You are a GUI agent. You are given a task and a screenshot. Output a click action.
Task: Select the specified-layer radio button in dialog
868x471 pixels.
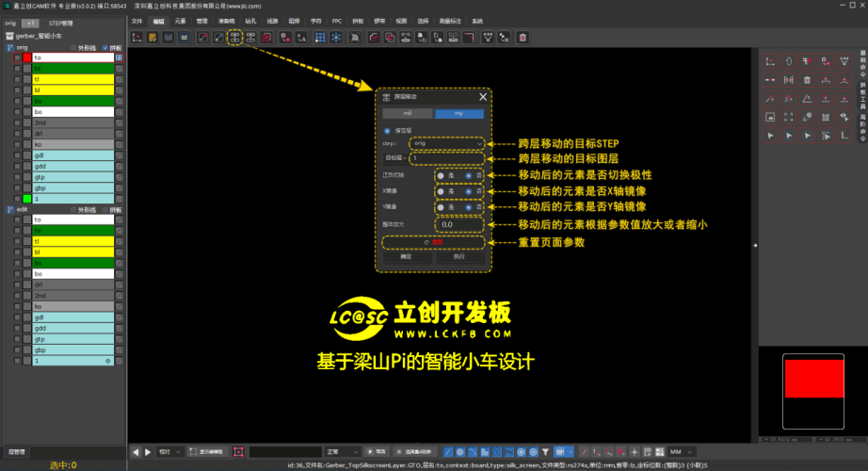pyautogui.click(x=387, y=131)
